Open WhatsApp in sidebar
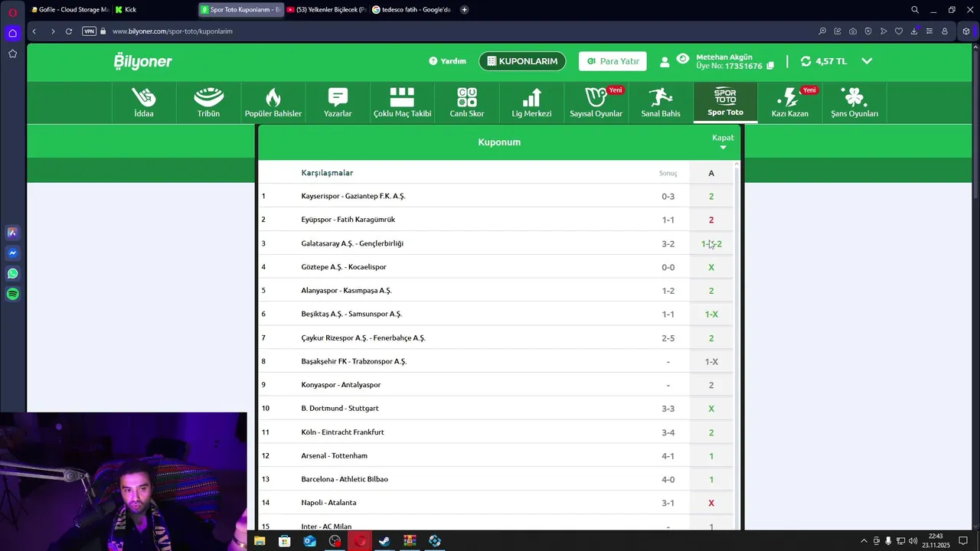 pos(12,273)
